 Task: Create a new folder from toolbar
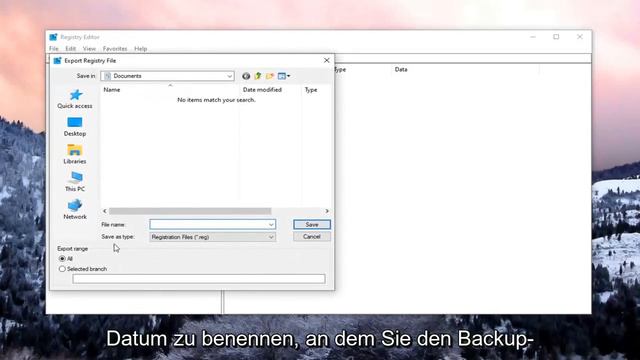pos(270,76)
